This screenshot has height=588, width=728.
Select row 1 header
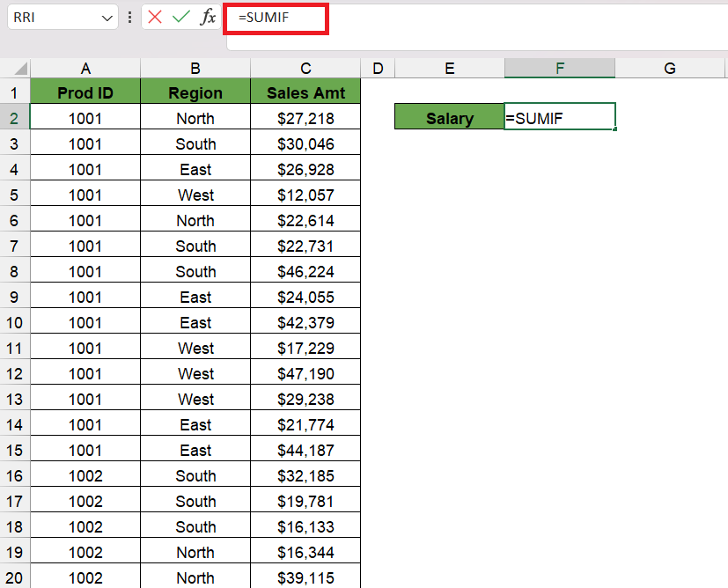coord(14,92)
